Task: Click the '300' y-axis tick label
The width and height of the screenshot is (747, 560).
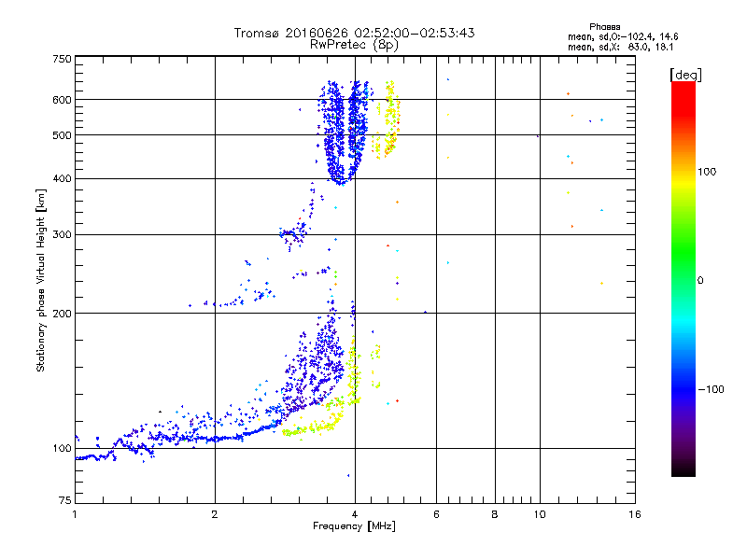Action: point(62,234)
